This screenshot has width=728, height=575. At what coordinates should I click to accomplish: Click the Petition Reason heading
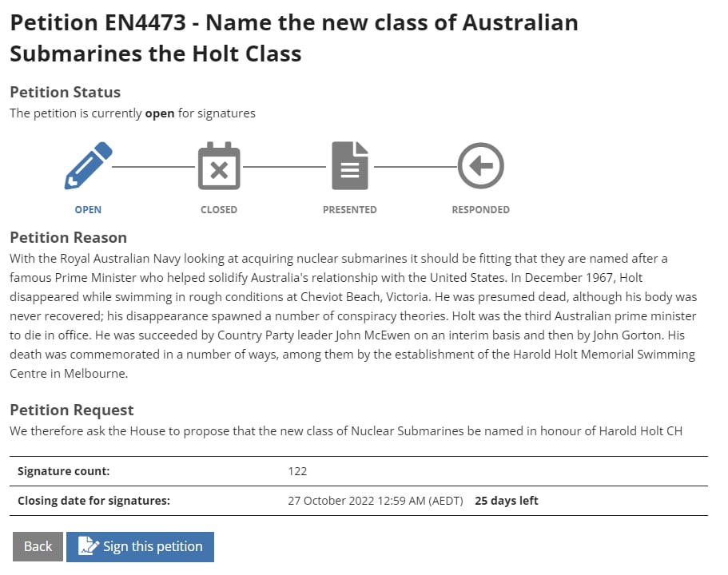68,237
